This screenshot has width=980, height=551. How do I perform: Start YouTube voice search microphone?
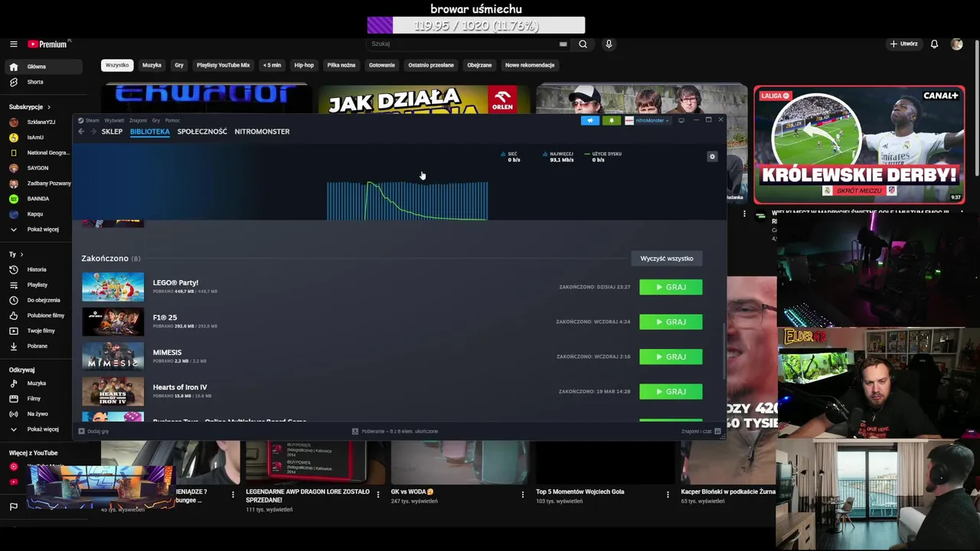[x=609, y=44]
